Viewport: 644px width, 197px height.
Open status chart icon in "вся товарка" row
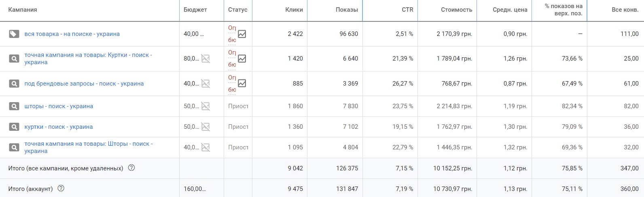pos(242,34)
